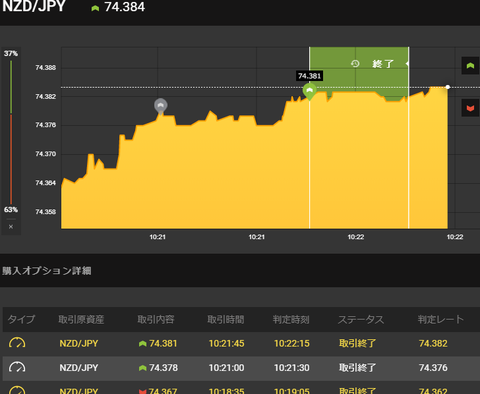Click the 74.358 price axis label

point(46,212)
